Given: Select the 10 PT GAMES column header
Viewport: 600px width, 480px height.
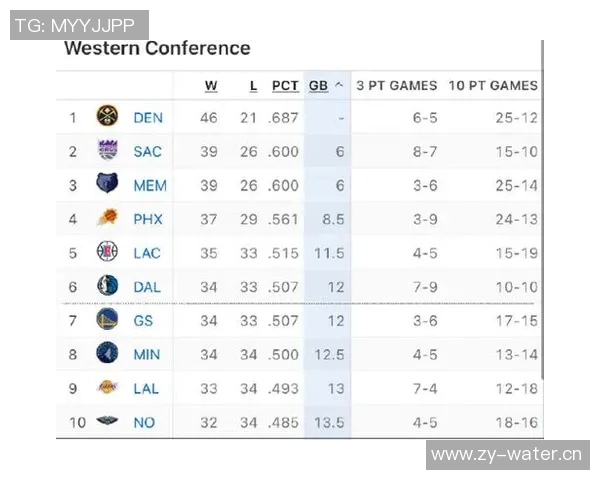Looking at the screenshot, I should click(x=493, y=86).
